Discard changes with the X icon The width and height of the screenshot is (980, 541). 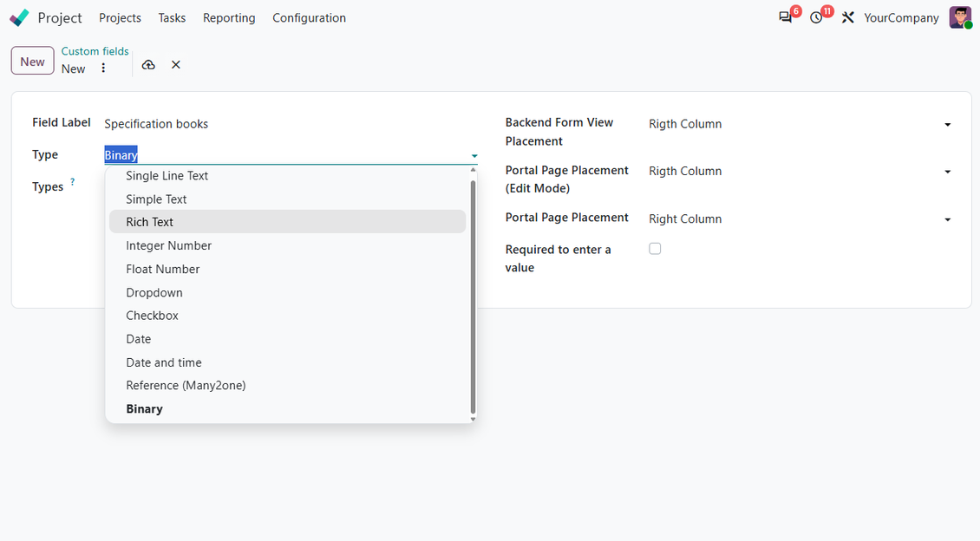click(x=176, y=65)
